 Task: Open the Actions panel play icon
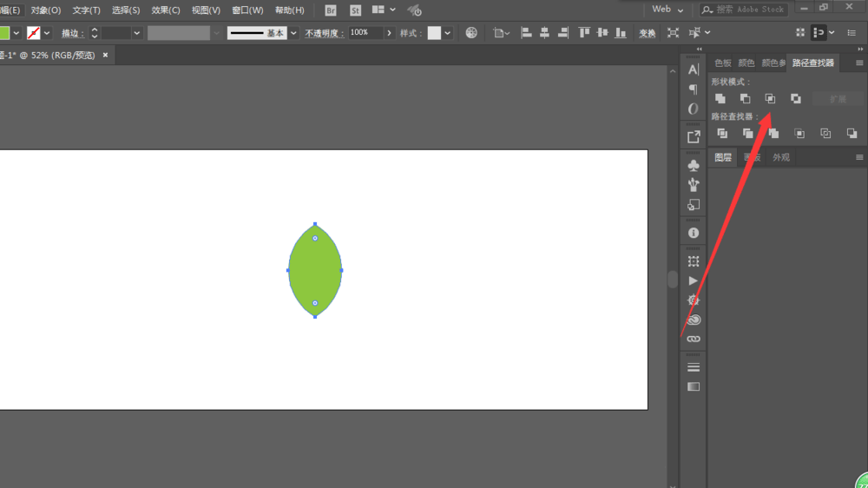point(693,280)
